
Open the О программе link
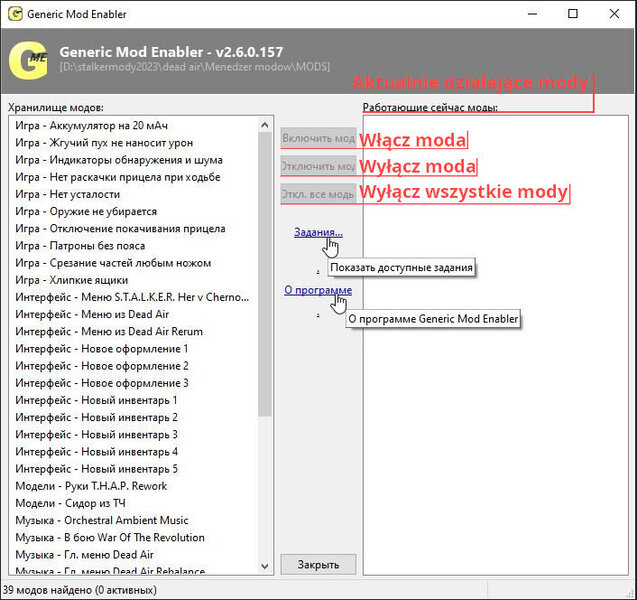[317, 290]
